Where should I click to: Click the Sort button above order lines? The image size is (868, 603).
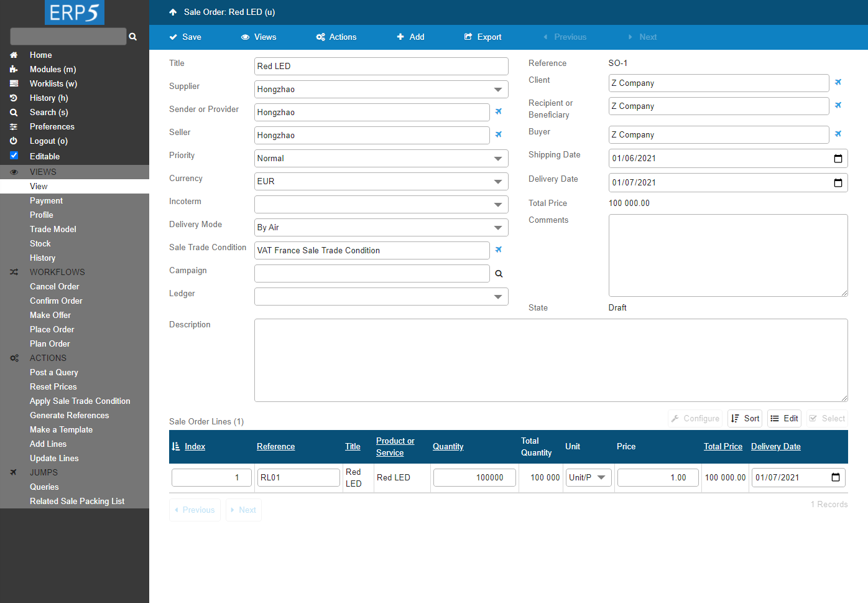[x=745, y=418]
